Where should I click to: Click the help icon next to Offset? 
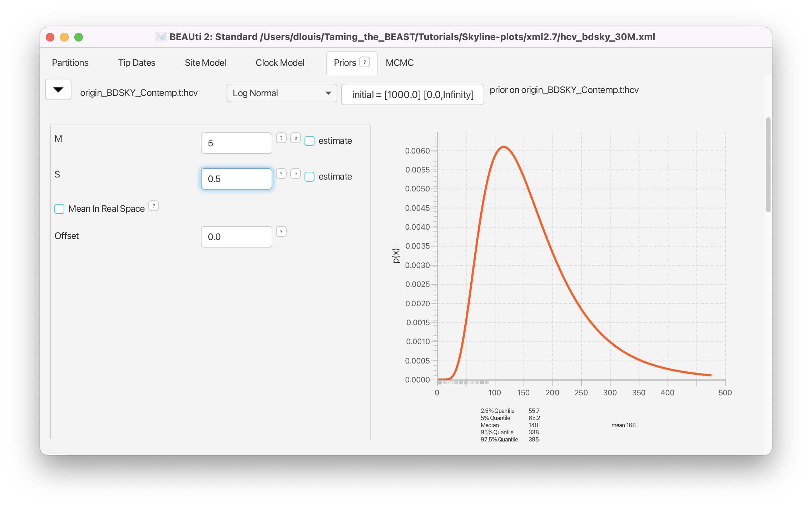[281, 232]
